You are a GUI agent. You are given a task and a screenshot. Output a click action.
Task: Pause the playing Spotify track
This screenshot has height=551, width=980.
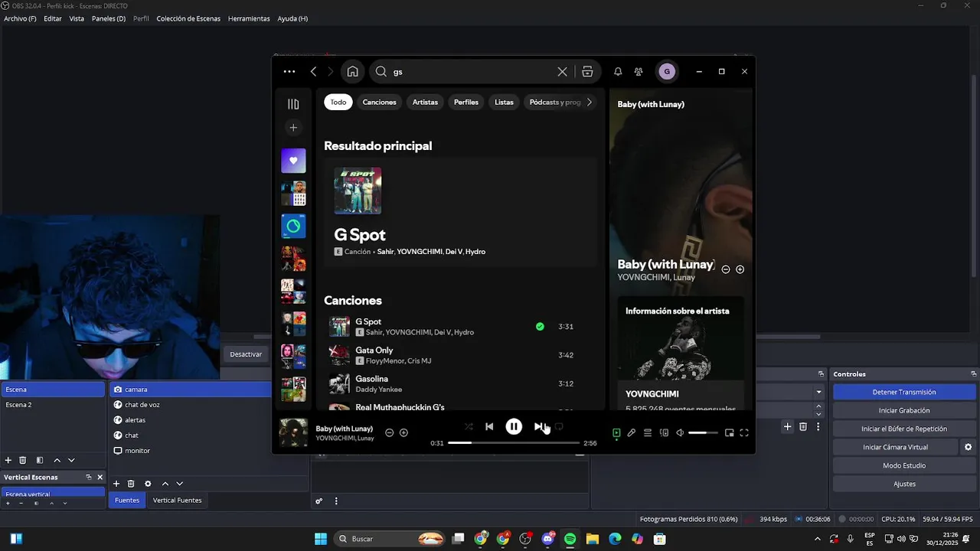[x=514, y=426]
